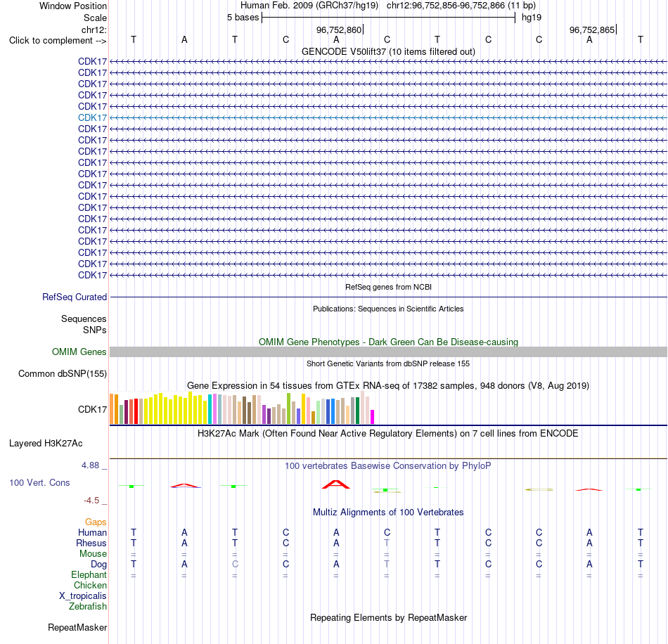This screenshot has width=668, height=644.
Task: Open the H3K27Ac Mark track title
Action: tap(388, 434)
